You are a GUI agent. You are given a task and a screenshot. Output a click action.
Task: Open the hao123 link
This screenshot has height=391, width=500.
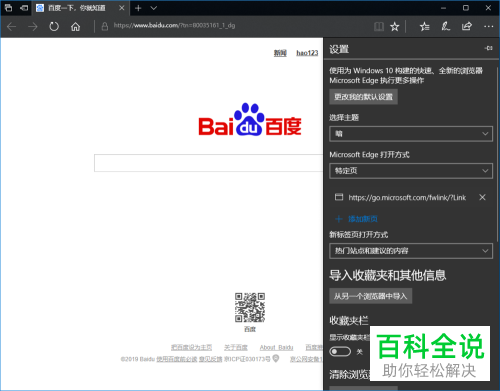(x=307, y=53)
